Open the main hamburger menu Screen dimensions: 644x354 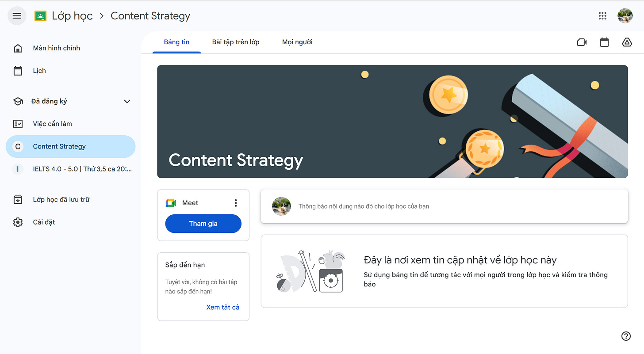coord(17,16)
